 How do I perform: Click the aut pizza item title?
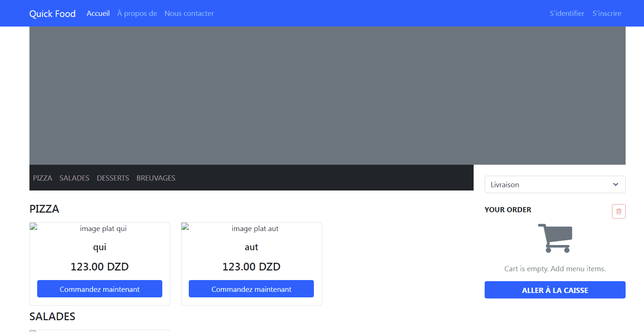[251, 247]
